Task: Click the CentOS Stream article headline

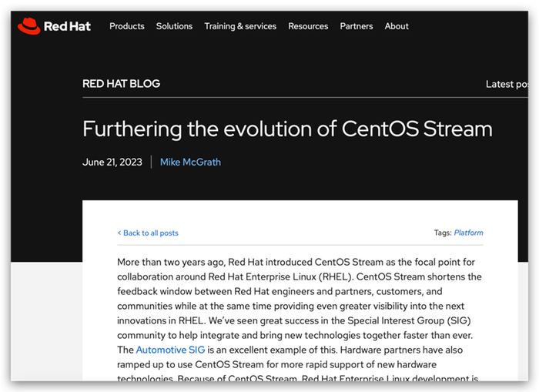Action: (x=286, y=128)
